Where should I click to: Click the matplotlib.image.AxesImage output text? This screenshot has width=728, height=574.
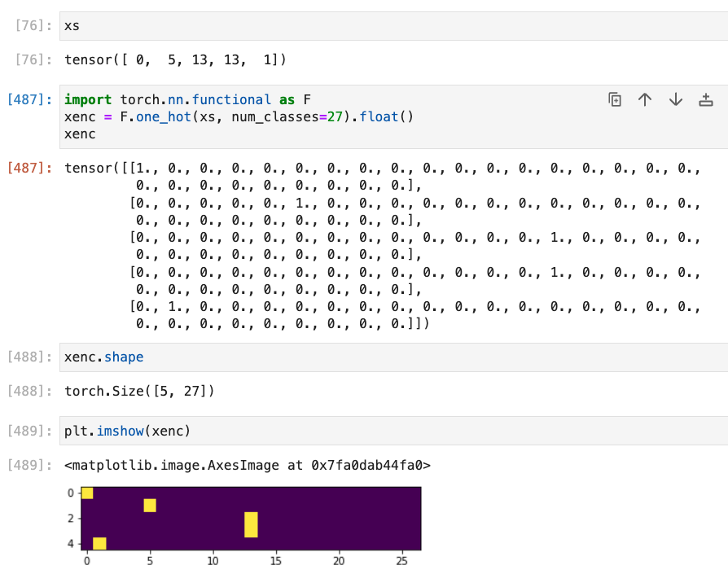pyautogui.click(x=248, y=466)
